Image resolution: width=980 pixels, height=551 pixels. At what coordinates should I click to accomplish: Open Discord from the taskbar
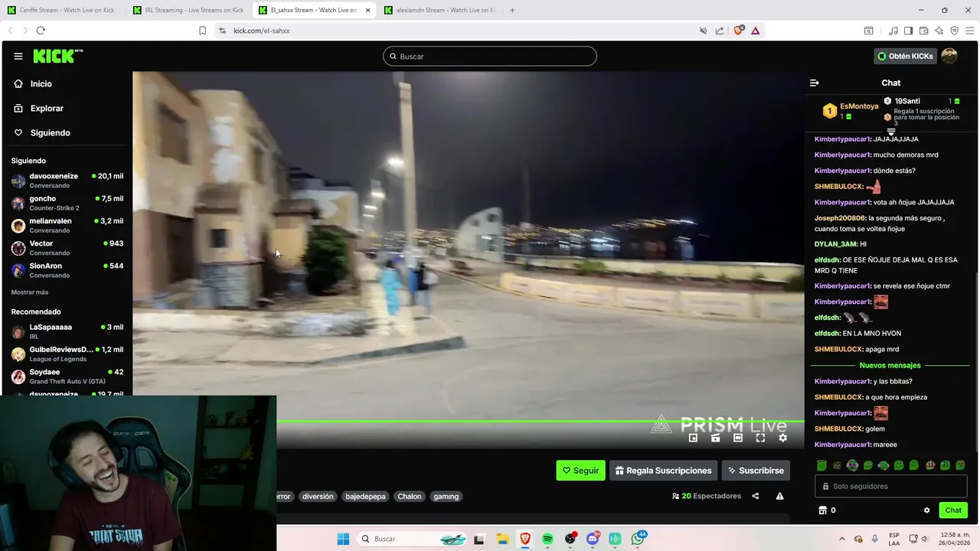tap(593, 539)
